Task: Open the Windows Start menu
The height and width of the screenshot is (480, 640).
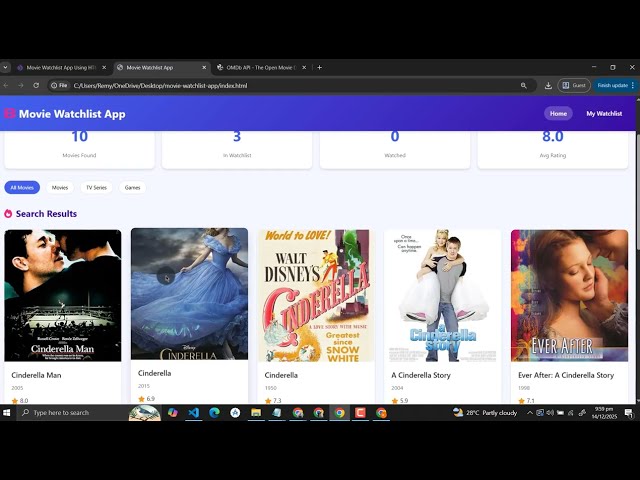Action: pyautogui.click(x=7, y=413)
